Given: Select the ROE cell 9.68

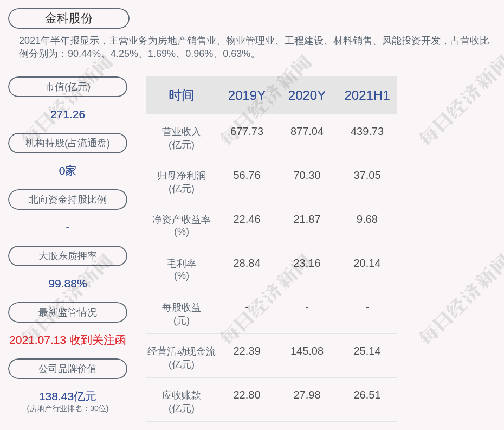Looking at the screenshot, I should pyautogui.click(x=367, y=220).
